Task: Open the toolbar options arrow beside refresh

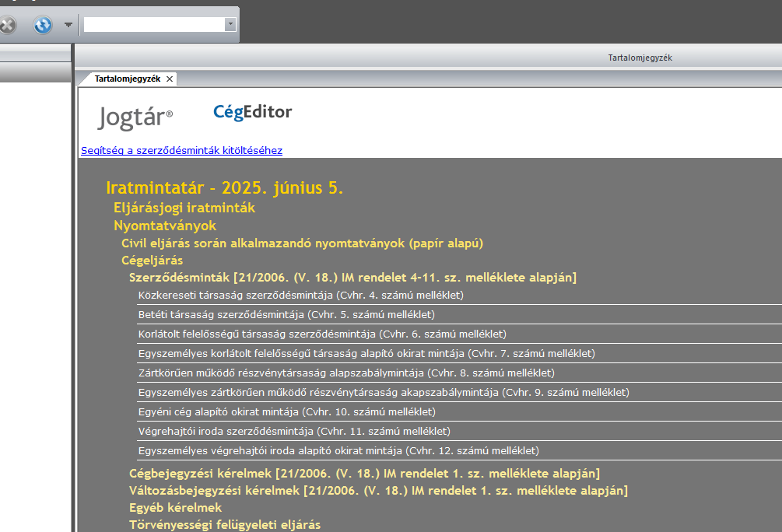Action: pyautogui.click(x=68, y=25)
